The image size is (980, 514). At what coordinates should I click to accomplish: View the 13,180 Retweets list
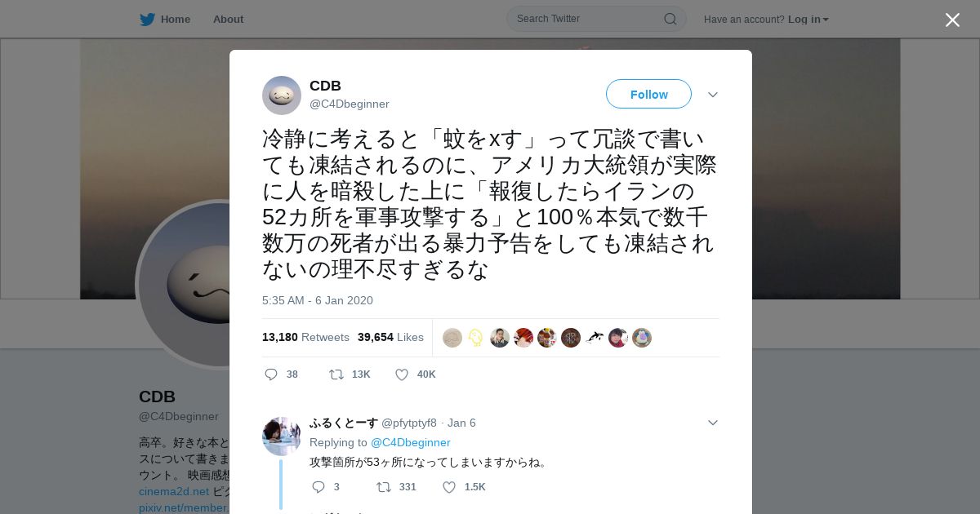305,337
